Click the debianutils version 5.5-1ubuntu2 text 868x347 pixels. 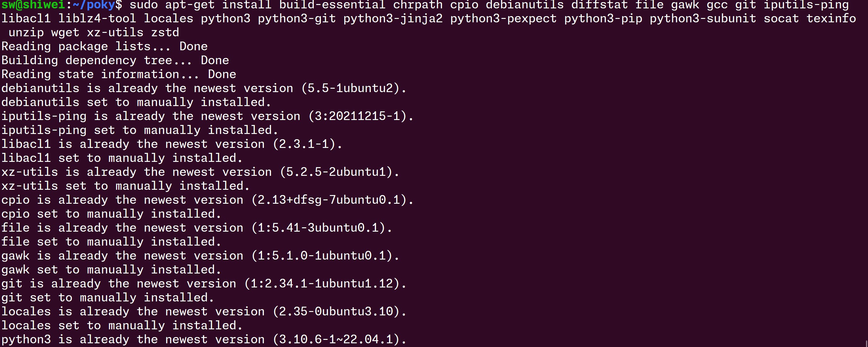click(350, 88)
